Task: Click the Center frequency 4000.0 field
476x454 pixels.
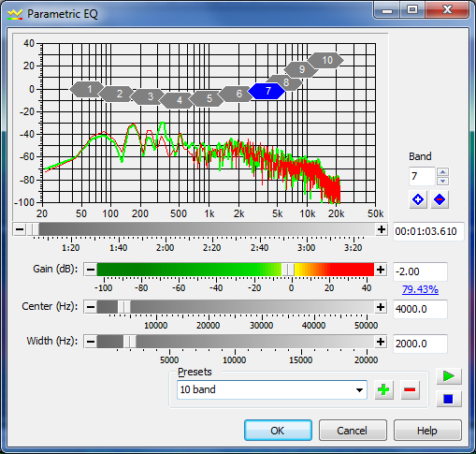Action: pyautogui.click(x=420, y=309)
